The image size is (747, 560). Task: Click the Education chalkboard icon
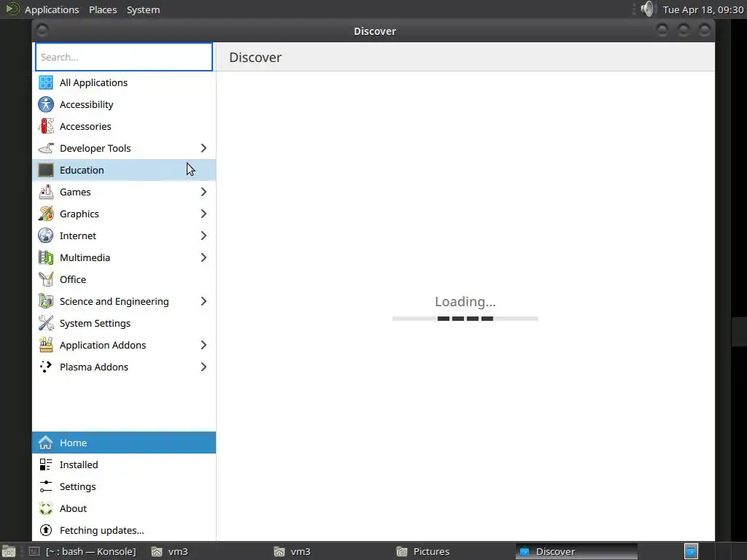click(46, 170)
